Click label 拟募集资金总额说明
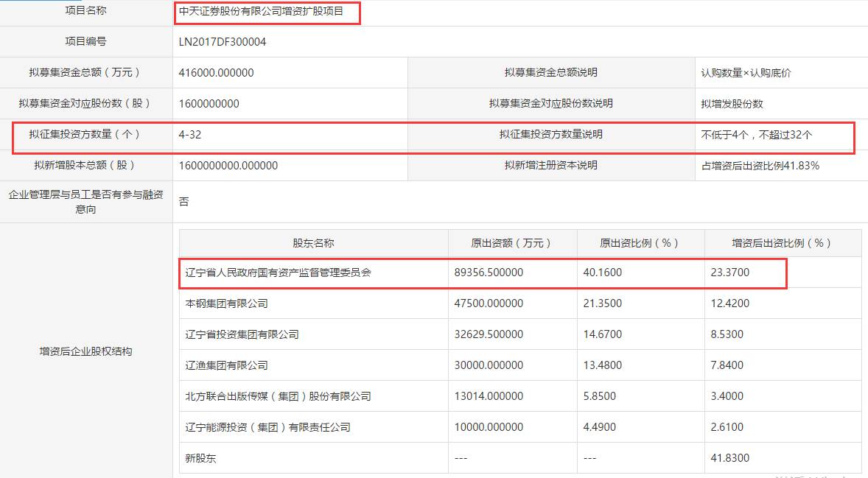 pos(551,72)
